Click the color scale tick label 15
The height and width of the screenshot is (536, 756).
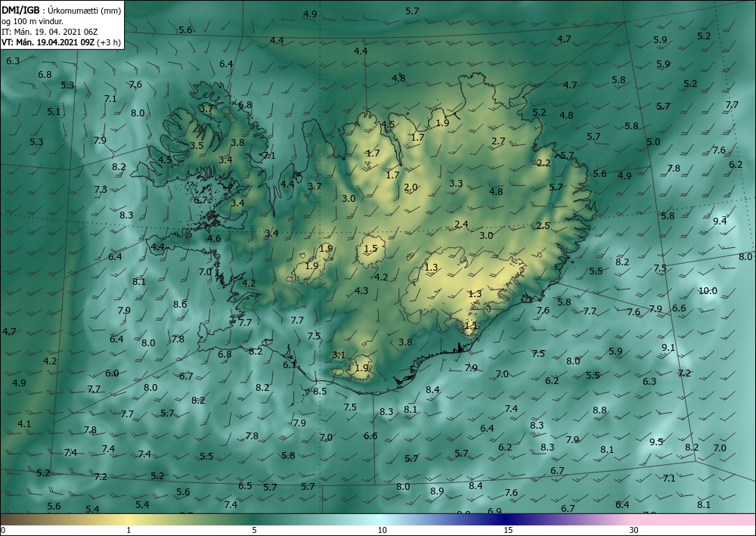tap(508, 530)
